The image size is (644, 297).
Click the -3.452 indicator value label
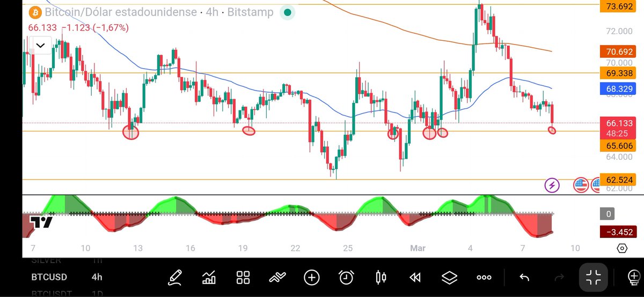click(x=618, y=232)
